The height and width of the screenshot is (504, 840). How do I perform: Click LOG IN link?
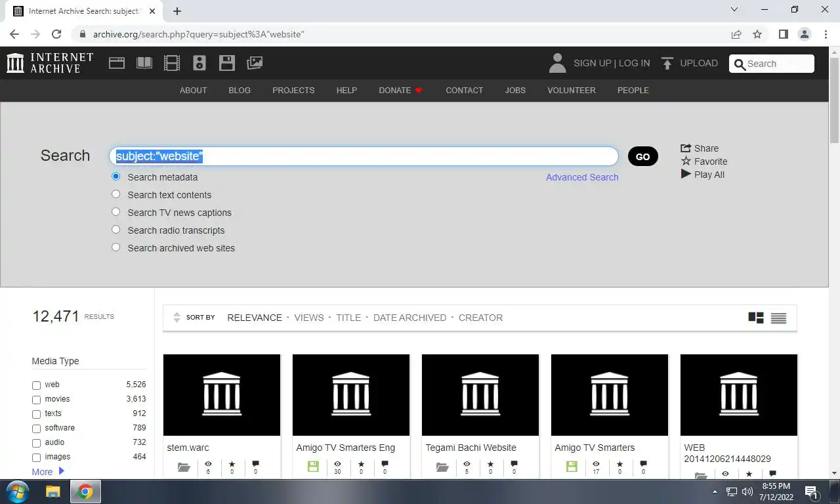pyautogui.click(x=634, y=63)
